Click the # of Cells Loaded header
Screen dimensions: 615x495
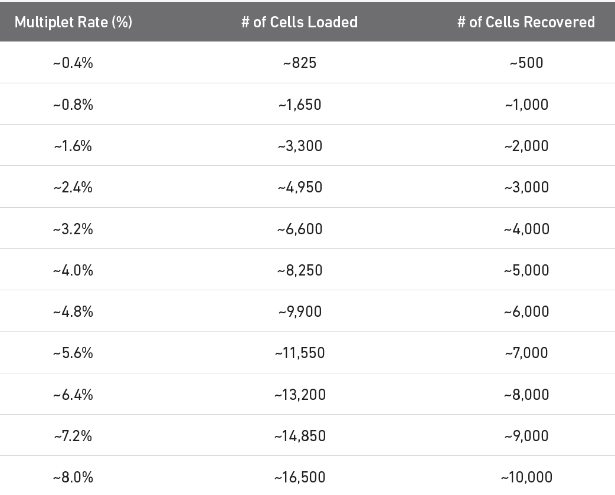tap(299, 21)
